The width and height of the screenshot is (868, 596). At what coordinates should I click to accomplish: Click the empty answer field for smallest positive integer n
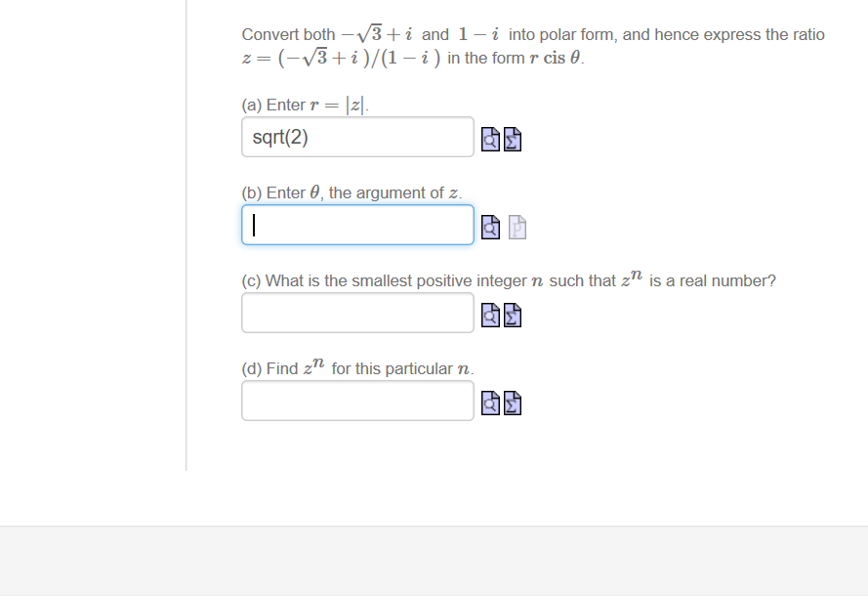pyautogui.click(x=356, y=312)
